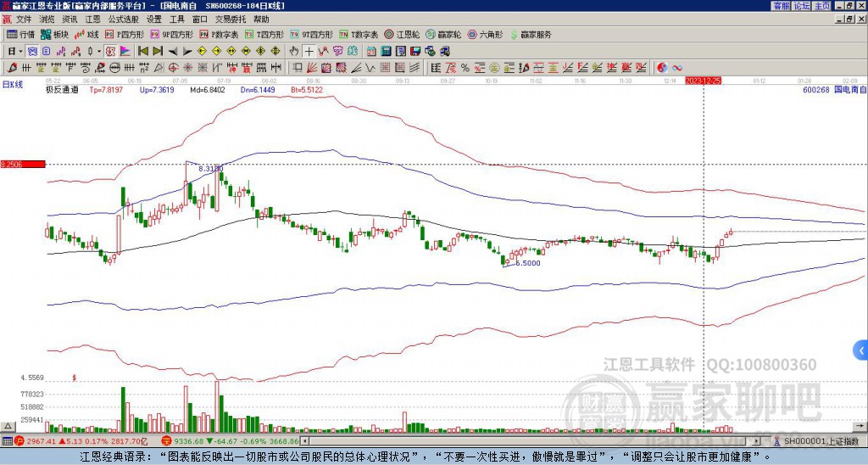Open the 板块 sector view
The width and height of the screenshot is (868, 465).
(54, 34)
